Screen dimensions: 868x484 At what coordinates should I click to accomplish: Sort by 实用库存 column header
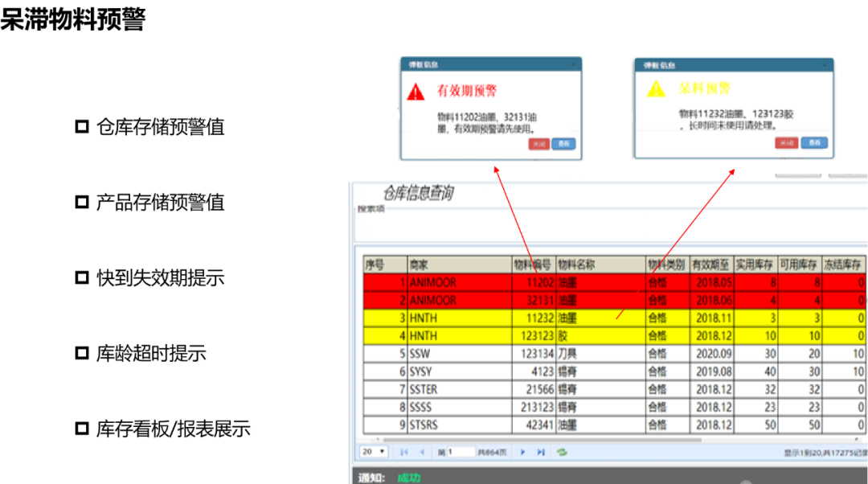click(x=755, y=265)
